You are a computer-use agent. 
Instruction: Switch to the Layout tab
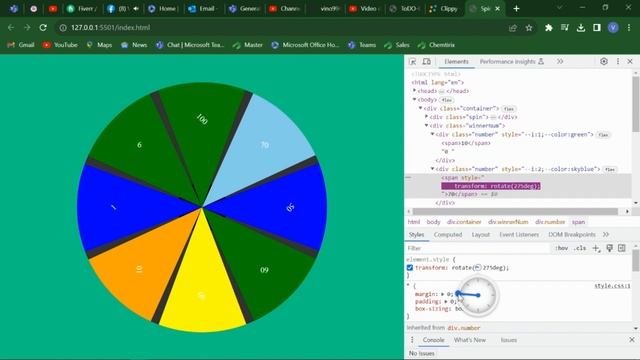[480, 234]
